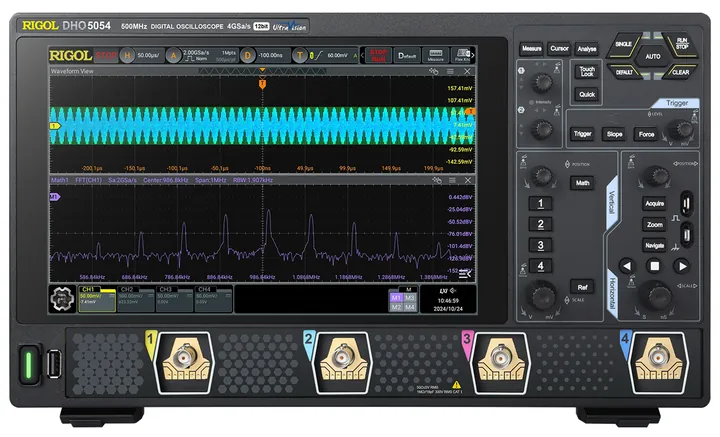This screenshot has width=720, height=437.
Task: Select the M1 math tab
Action: tap(396, 298)
